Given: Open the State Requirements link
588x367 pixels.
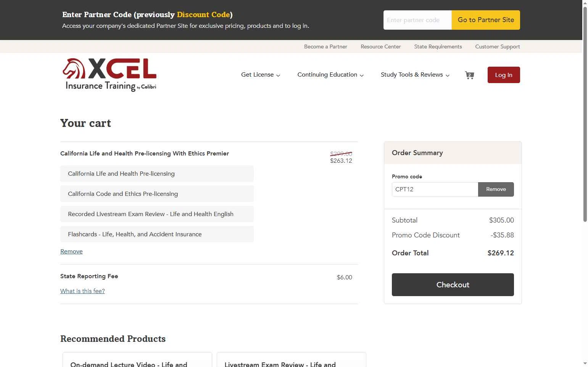Looking at the screenshot, I should coord(438,46).
